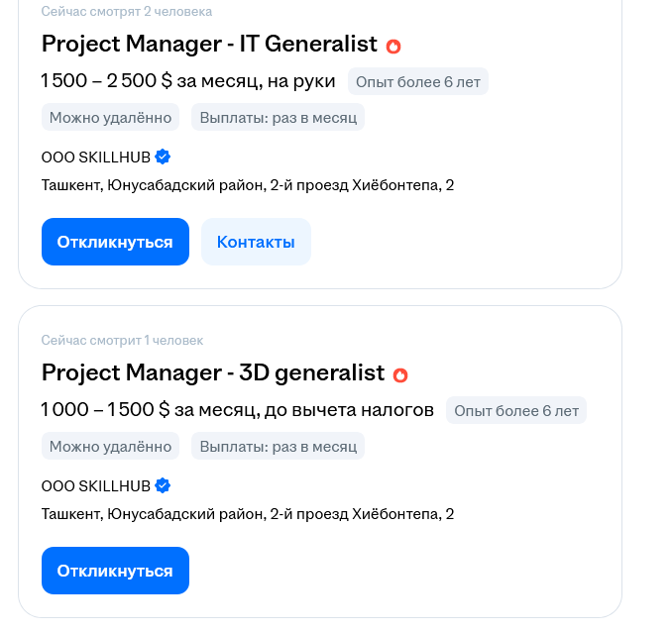Click the fire icon beside 3D generalist title

pos(400,374)
